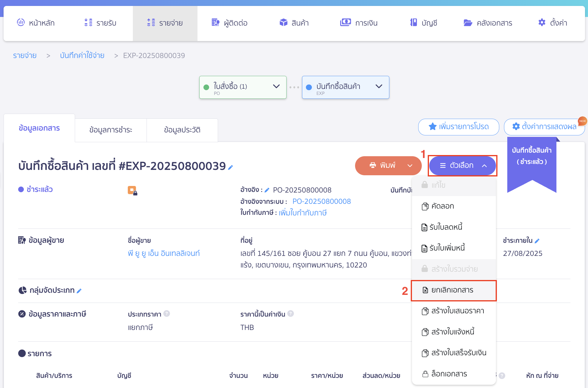Select คัดลอก from the options menu
This screenshot has width=588, height=388.
click(443, 206)
